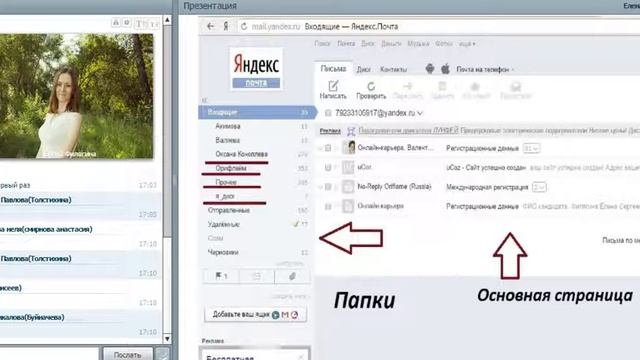Tick checkbox of Онлайнкарьера, Валент message
640x360 pixels.
(x=328, y=148)
